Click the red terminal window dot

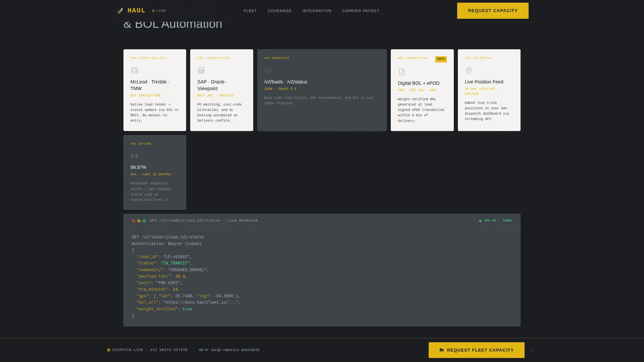pyautogui.click(x=133, y=221)
